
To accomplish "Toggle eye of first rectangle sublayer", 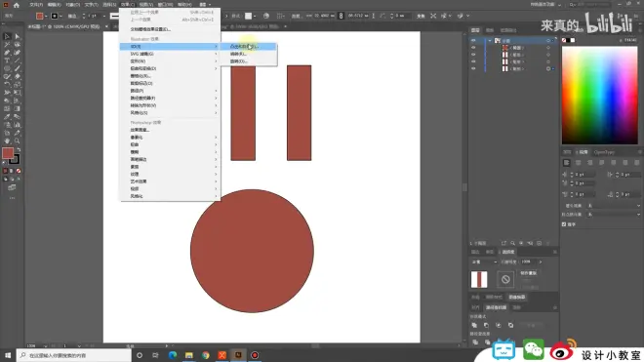I will tap(473, 55).
